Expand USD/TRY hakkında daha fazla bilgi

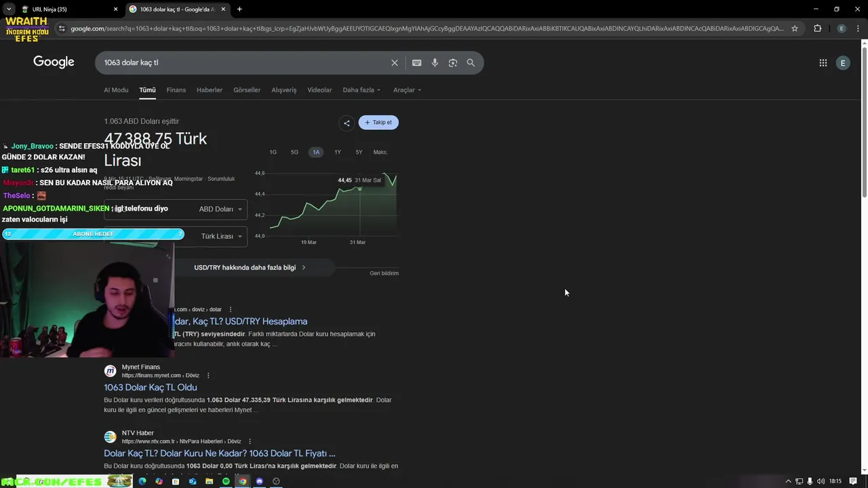coord(250,268)
